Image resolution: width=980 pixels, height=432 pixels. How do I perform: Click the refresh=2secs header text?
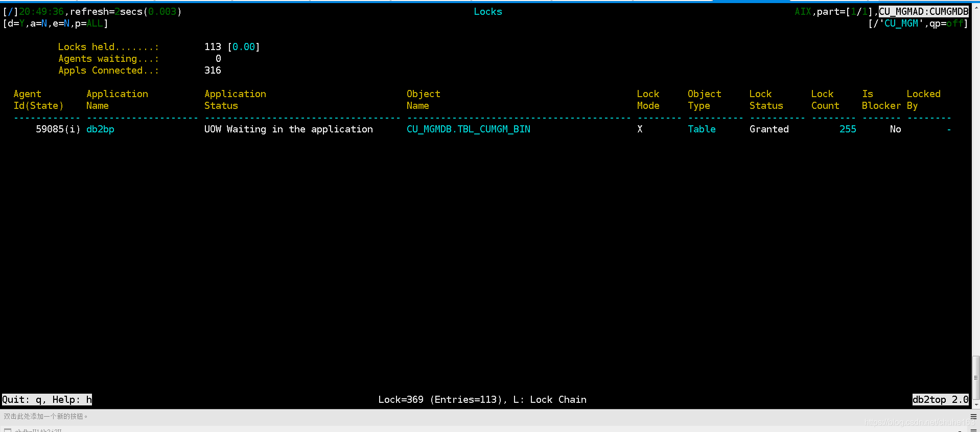coord(126,12)
